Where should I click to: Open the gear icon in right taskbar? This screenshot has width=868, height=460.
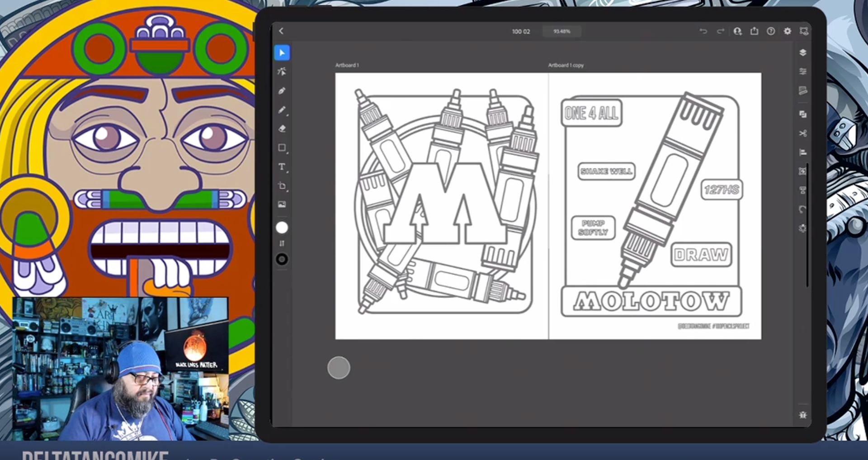(803, 228)
